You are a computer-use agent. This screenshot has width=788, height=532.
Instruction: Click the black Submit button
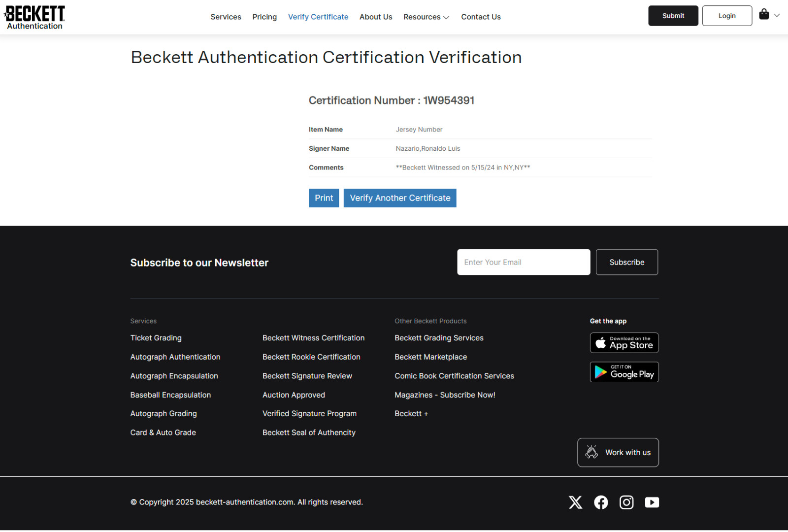[673, 16]
